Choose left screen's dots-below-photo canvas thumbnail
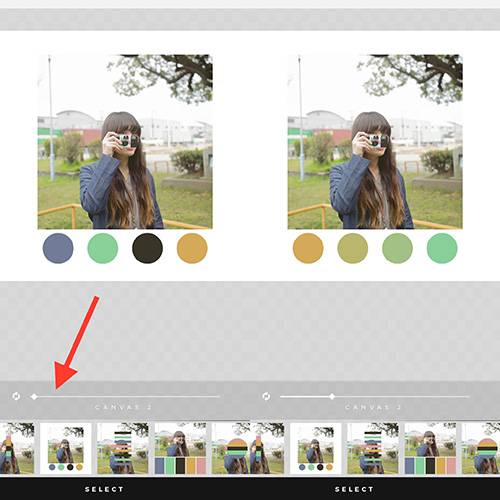This screenshot has width=500, height=500. [x=66, y=449]
